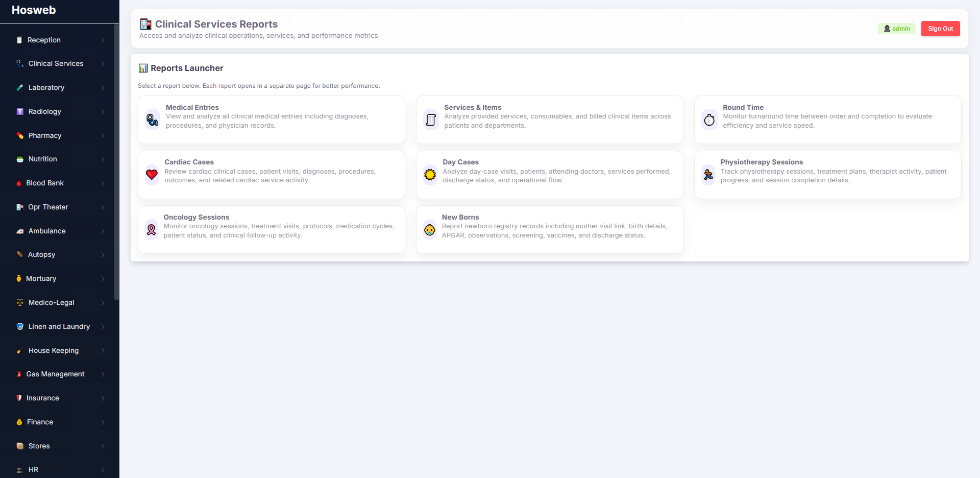The height and width of the screenshot is (478, 980).
Task: Open the Physiotherapy Sessions report title
Action: coord(762,162)
